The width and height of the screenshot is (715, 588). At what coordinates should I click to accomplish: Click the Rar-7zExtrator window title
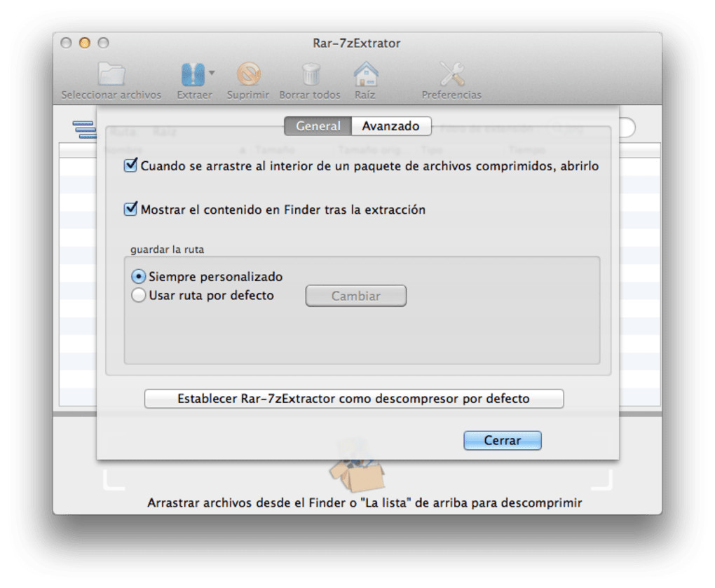point(357,43)
